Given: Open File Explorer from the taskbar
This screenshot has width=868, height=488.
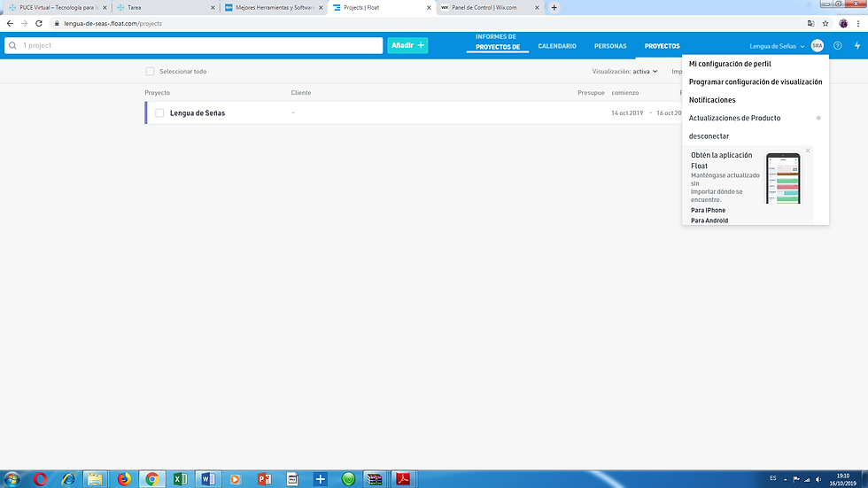Looking at the screenshot, I should coord(96,479).
